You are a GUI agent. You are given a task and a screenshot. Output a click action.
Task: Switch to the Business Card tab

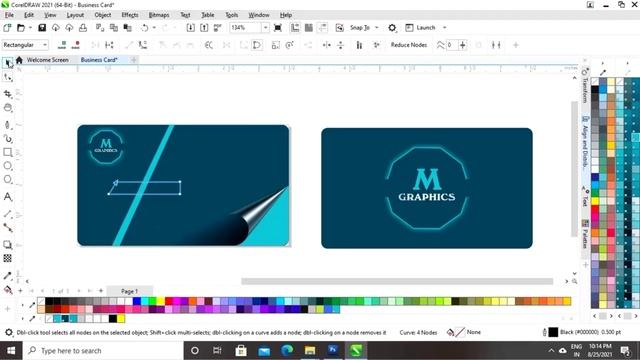tap(99, 60)
